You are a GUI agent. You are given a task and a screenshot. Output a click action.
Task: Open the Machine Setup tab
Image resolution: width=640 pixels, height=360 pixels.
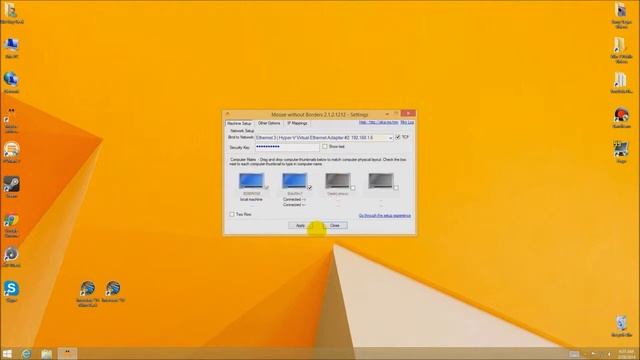coord(239,123)
